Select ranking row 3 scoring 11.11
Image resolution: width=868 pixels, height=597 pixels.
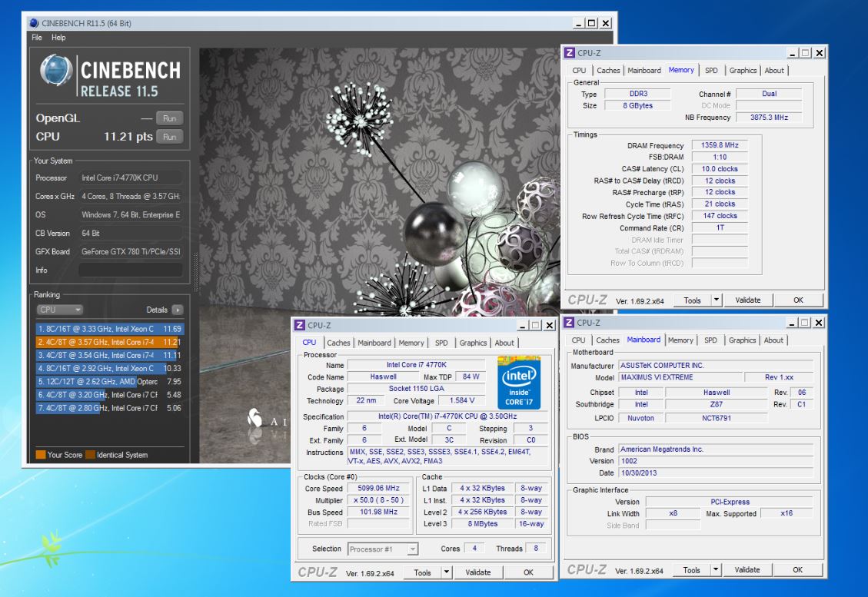tap(110, 355)
